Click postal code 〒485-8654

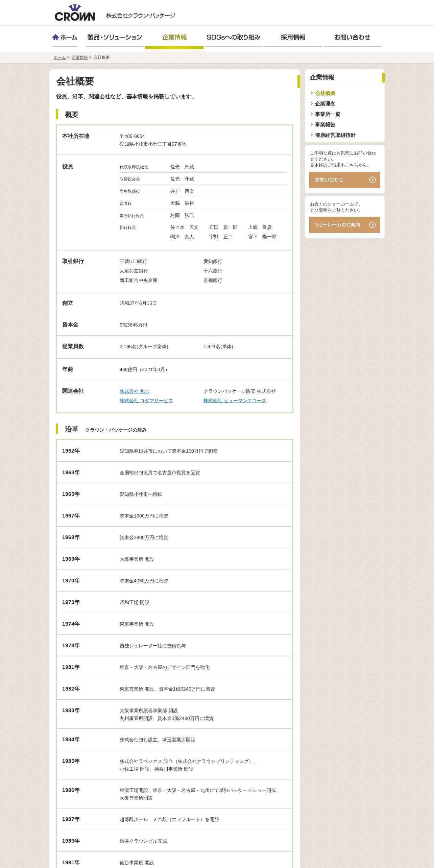pos(132,136)
